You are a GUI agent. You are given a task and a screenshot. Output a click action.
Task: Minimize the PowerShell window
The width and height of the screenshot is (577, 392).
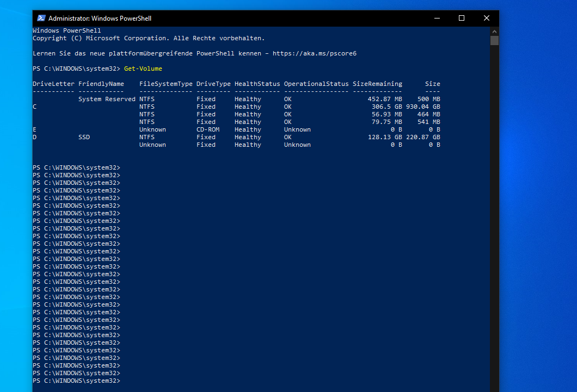click(x=437, y=18)
